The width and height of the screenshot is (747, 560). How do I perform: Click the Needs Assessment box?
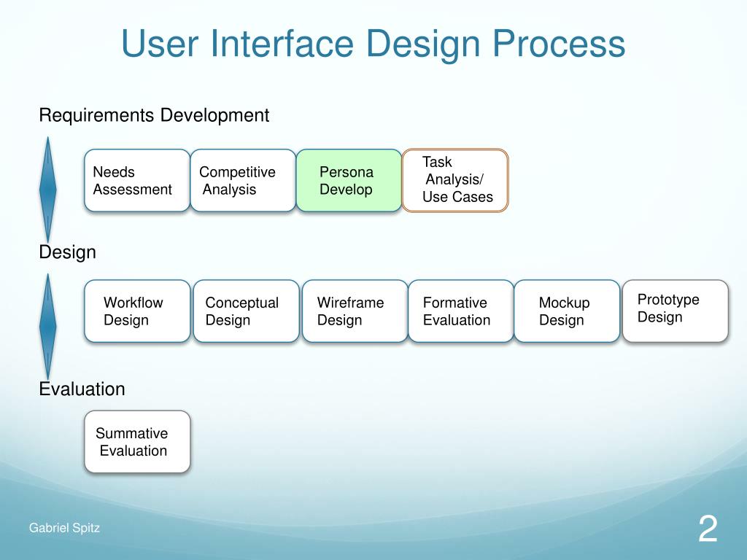[137, 181]
